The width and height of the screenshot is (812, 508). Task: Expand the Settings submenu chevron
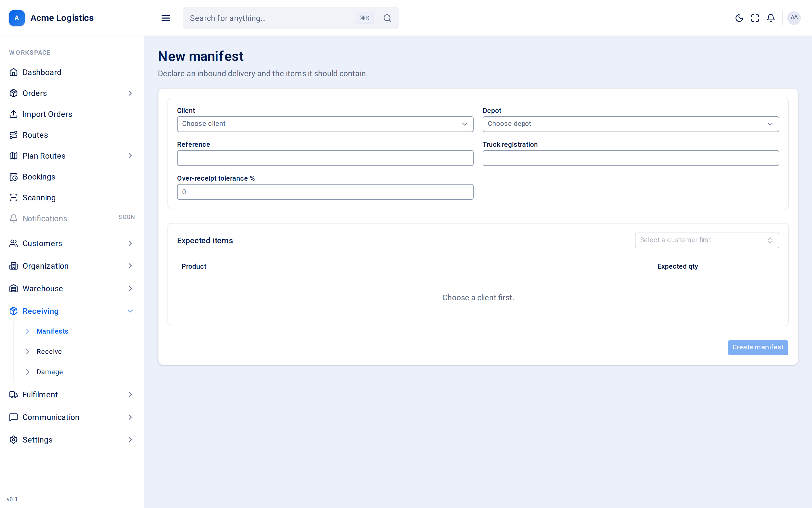(130, 440)
